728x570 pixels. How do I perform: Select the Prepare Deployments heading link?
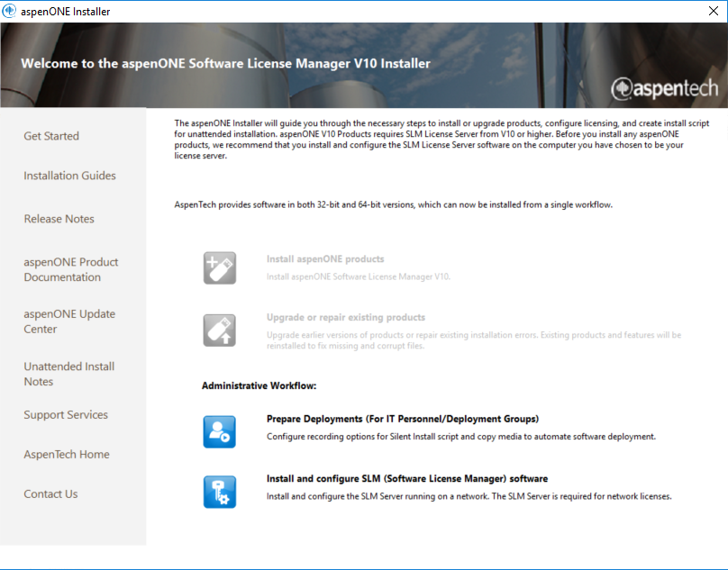point(403,419)
